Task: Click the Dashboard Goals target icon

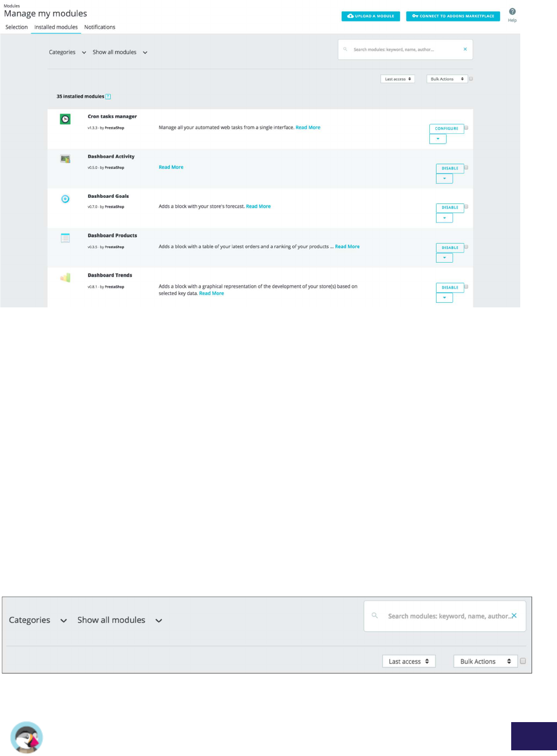Action: [x=66, y=199]
